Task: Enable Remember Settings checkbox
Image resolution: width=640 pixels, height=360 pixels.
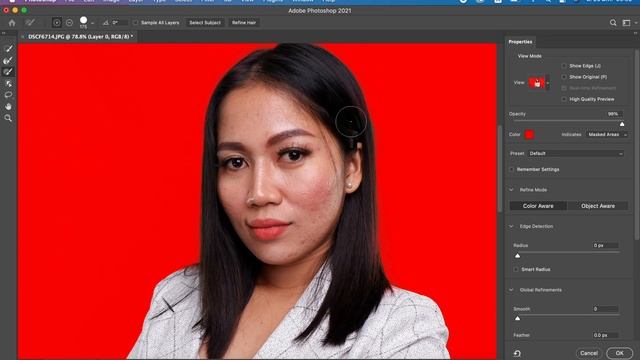Action: (x=511, y=169)
